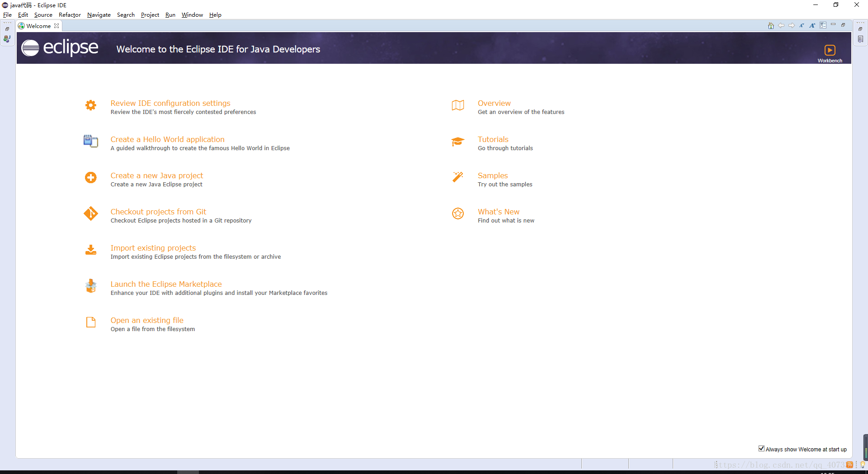Click the plus icon for new Java project
The image size is (868, 474).
tap(91, 177)
